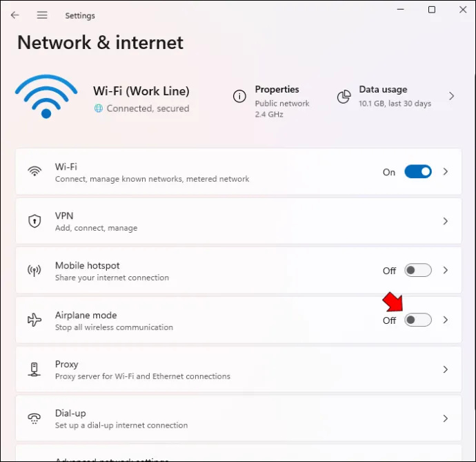Click the back arrow icon
The width and height of the screenshot is (476, 462).
point(14,15)
